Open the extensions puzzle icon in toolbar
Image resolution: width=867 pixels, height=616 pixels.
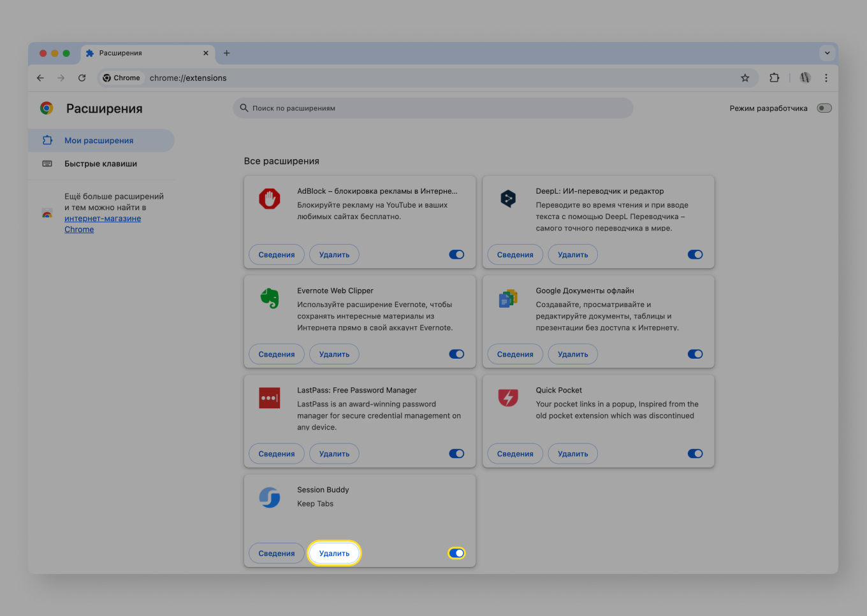(x=774, y=77)
